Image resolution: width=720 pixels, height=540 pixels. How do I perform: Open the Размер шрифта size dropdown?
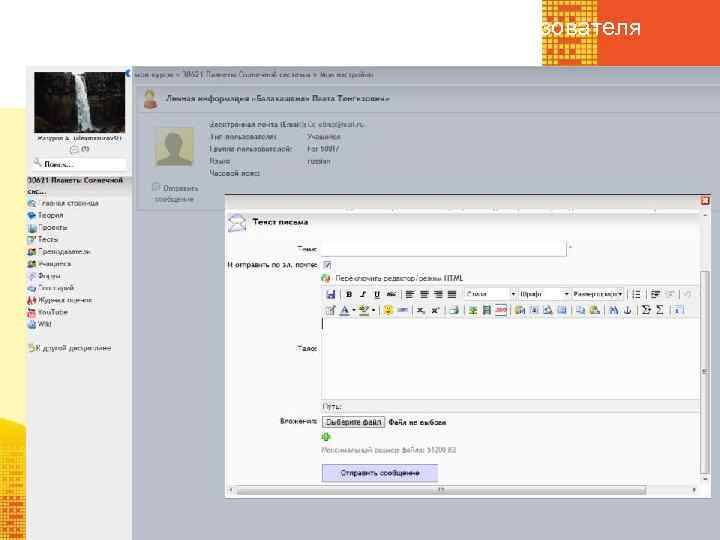click(x=598, y=294)
